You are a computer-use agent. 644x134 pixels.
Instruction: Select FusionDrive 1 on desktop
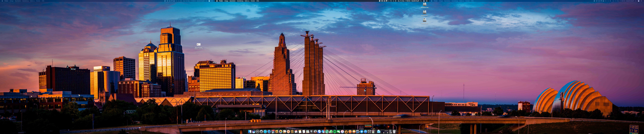pyautogui.click(x=424, y=13)
